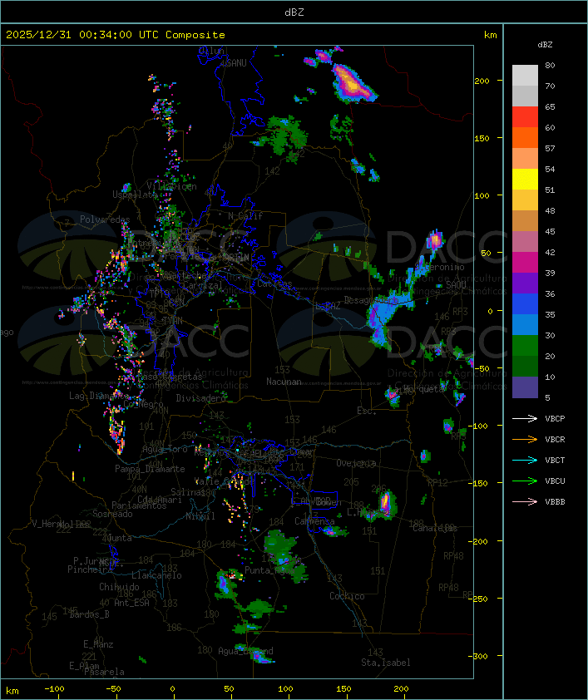Click the 'Pasarela' map label
This screenshot has height=700, width=588.
104,672
